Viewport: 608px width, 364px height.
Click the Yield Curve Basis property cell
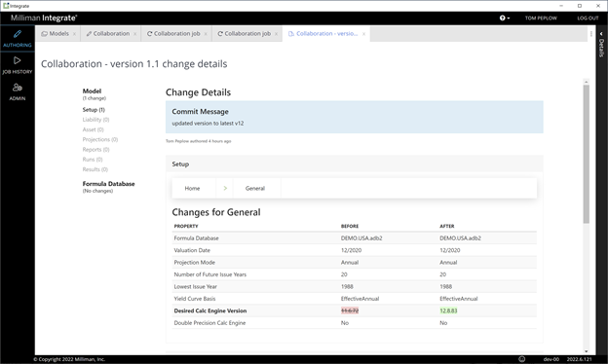coord(195,299)
